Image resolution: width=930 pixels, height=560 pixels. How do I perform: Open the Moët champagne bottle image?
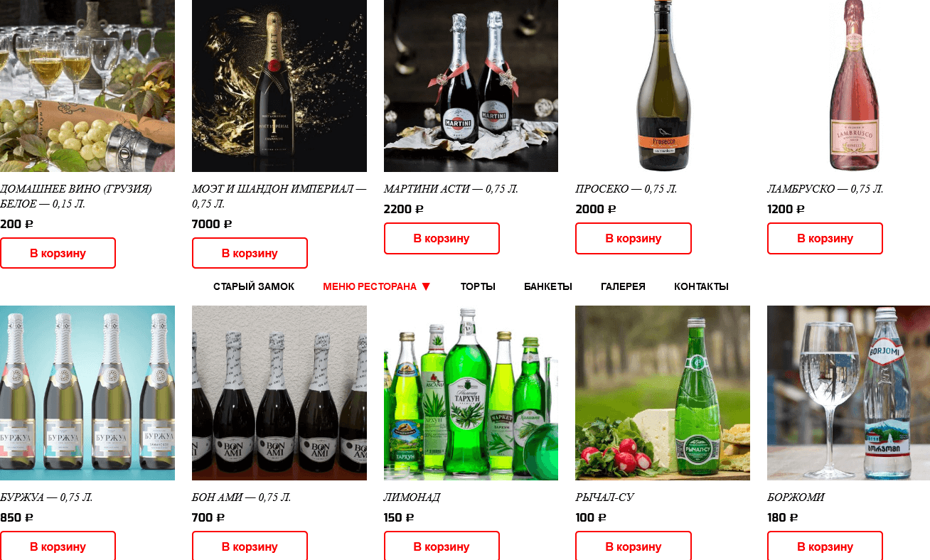pyautogui.click(x=279, y=86)
